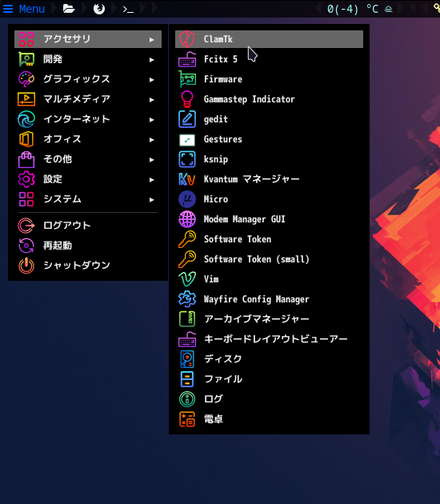440x504 pixels.
Task: Launch the Software Token entry label
Action: click(x=238, y=239)
